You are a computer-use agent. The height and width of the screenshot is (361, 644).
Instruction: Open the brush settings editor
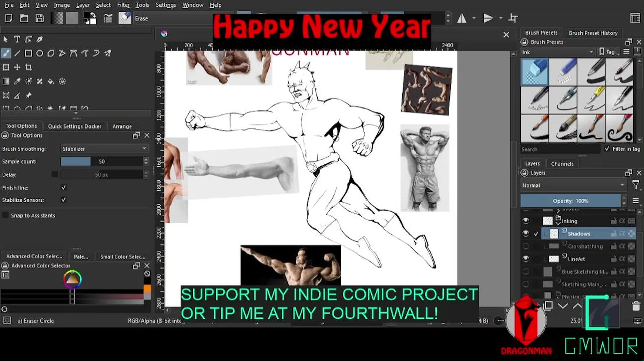coord(108,18)
